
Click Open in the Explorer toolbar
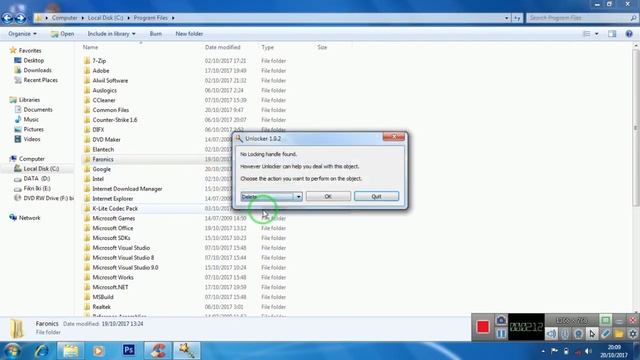pos(62,34)
